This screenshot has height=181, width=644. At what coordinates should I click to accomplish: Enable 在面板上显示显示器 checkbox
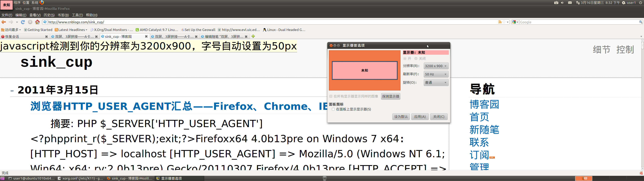pos(333,109)
